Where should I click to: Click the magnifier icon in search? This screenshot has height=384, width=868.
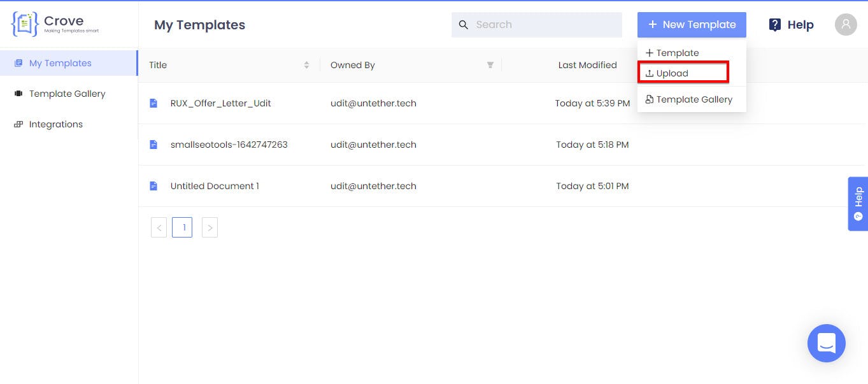click(x=464, y=25)
